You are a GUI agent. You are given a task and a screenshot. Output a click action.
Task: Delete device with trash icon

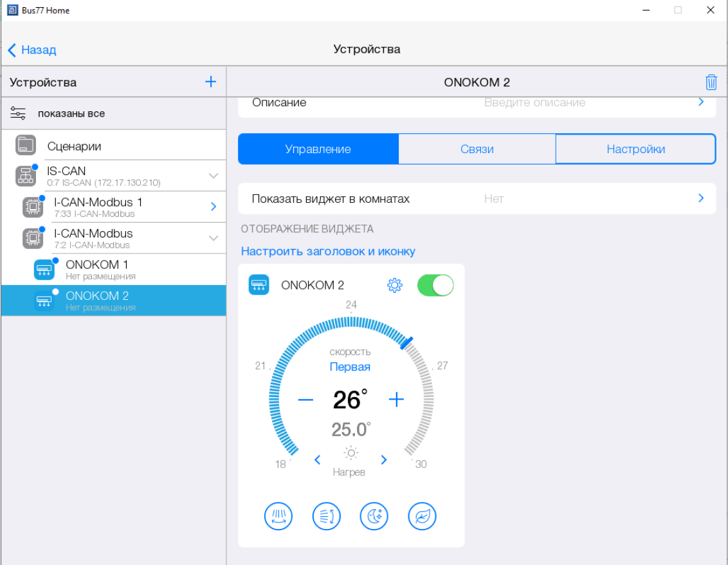pyautogui.click(x=711, y=82)
